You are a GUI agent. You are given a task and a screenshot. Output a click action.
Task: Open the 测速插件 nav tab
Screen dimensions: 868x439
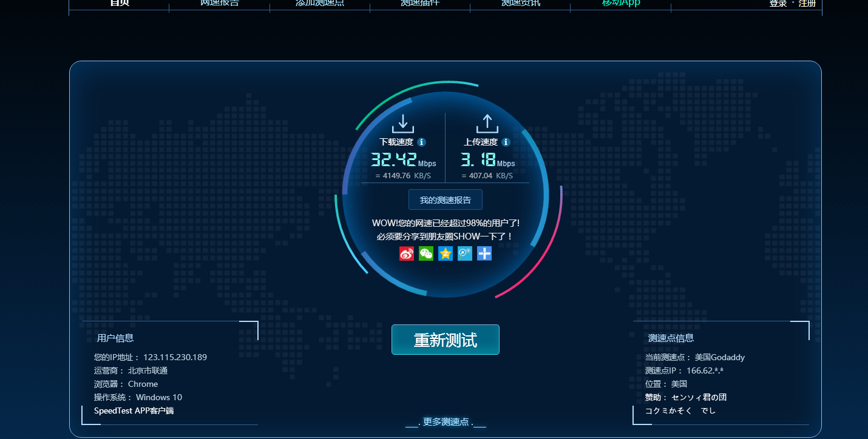[x=420, y=4]
